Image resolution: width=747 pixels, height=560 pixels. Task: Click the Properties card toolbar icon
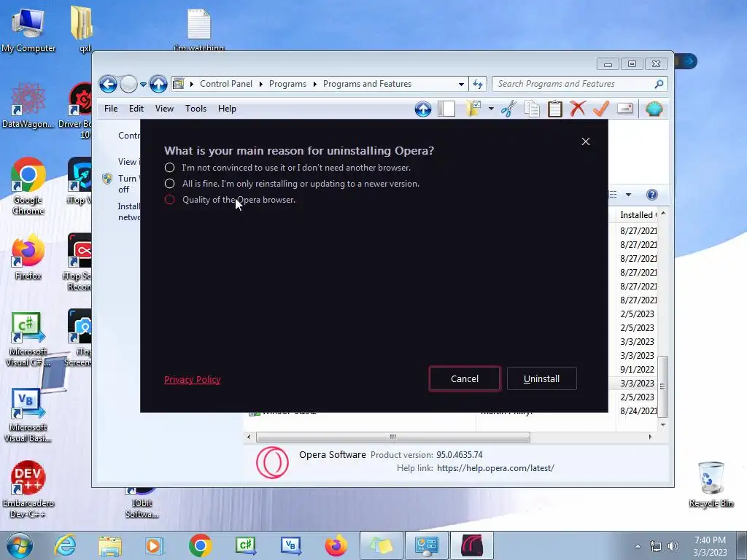[x=624, y=109]
